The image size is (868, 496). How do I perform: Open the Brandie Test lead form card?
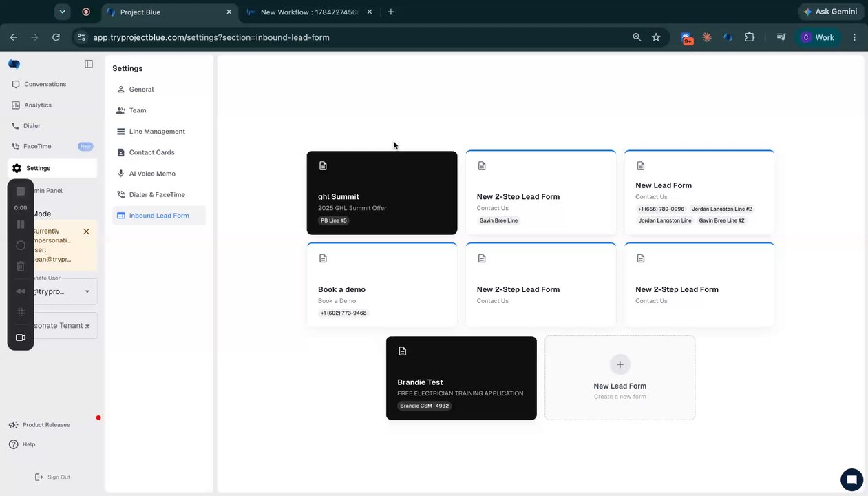click(461, 378)
